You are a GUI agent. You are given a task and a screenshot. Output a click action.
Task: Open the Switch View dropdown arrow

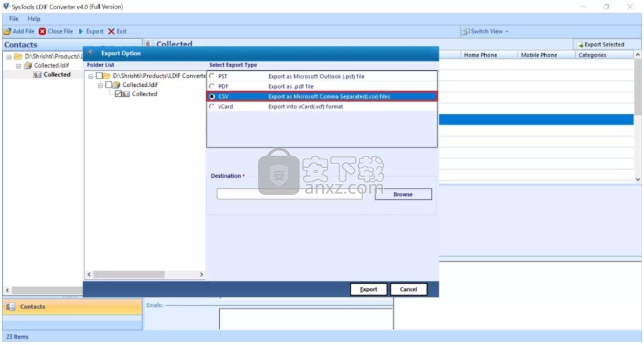(507, 32)
